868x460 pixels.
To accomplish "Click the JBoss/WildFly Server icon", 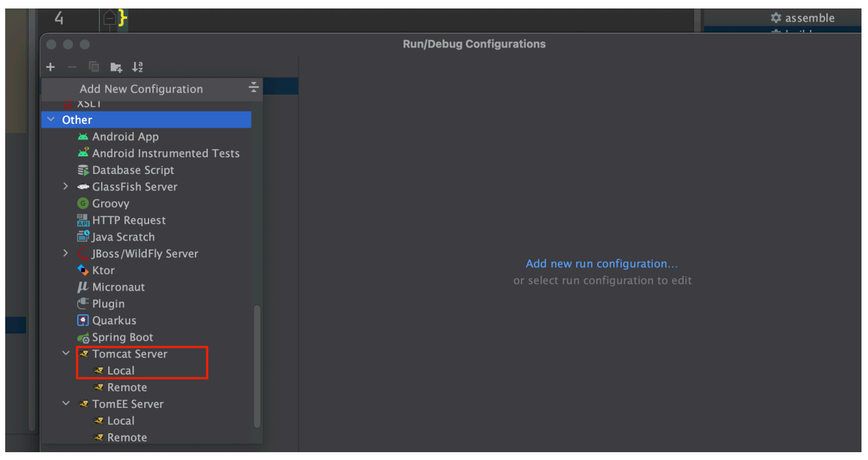I will click(83, 254).
